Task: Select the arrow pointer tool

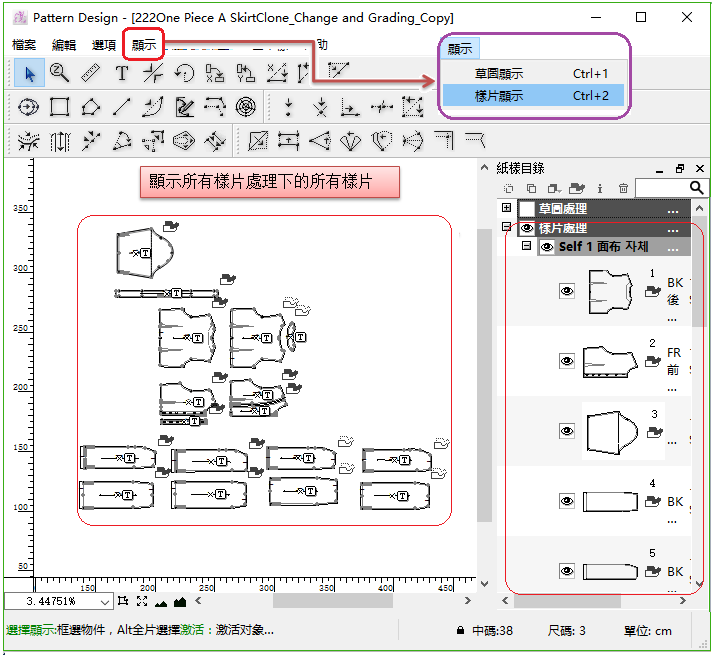Action: pyautogui.click(x=30, y=73)
